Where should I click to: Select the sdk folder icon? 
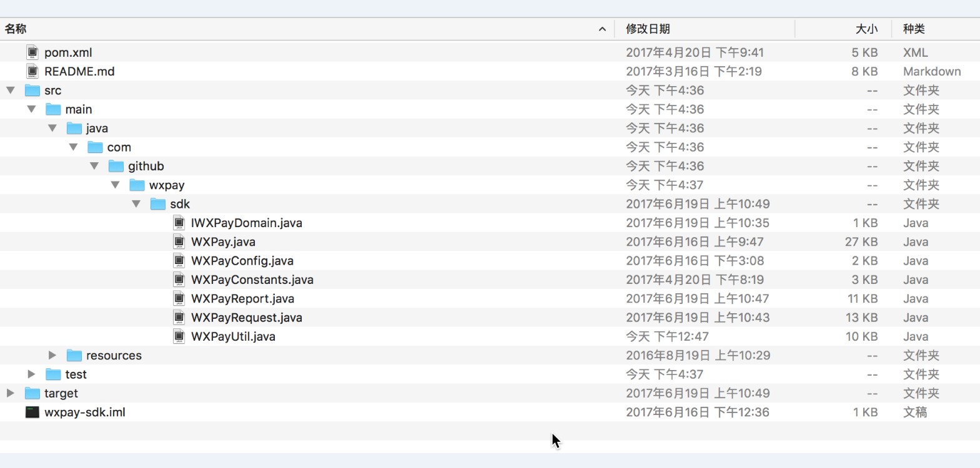[x=158, y=204]
